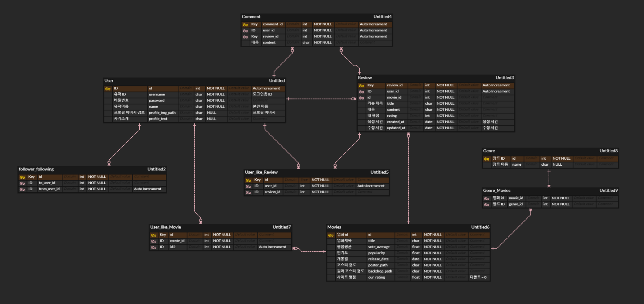Select the Genre_Movies table title

pos(497,191)
